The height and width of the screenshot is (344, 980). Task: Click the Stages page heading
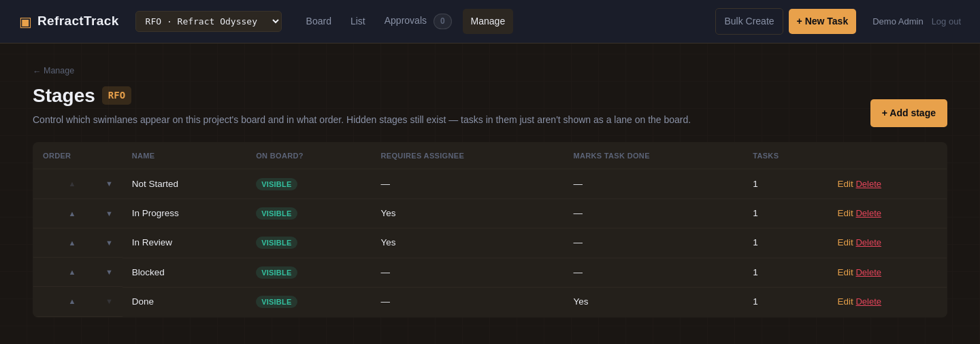point(64,95)
